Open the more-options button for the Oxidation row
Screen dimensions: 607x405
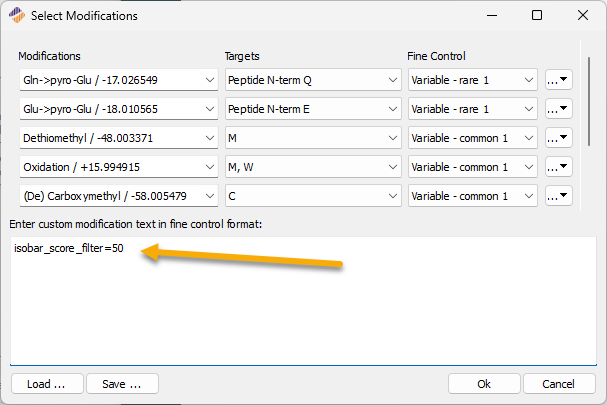coord(559,167)
